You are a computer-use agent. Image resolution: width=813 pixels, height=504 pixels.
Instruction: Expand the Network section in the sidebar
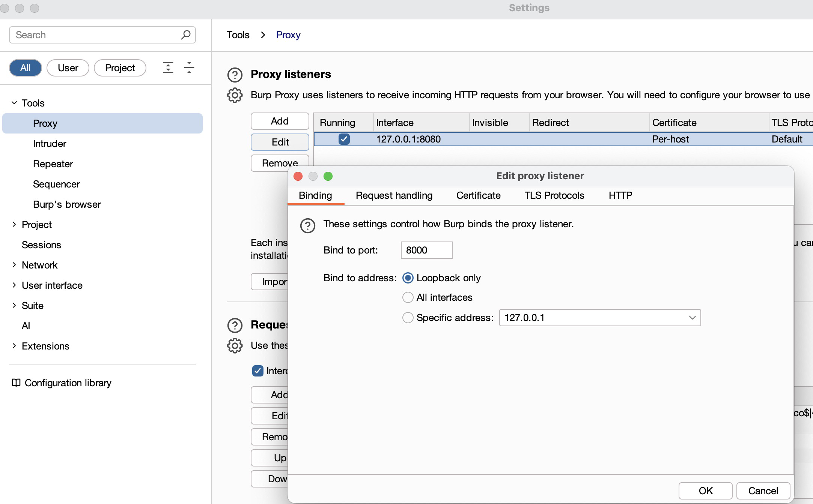tap(14, 265)
